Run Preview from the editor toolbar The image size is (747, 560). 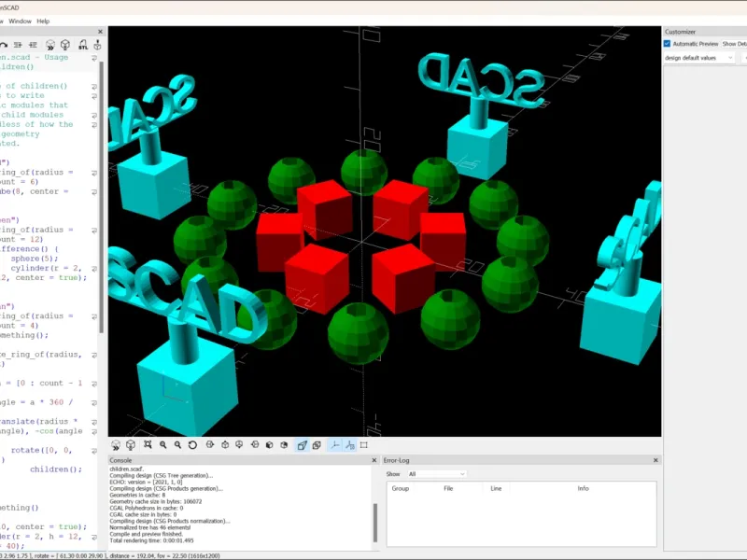pyautogui.click(x=50, y=45)
